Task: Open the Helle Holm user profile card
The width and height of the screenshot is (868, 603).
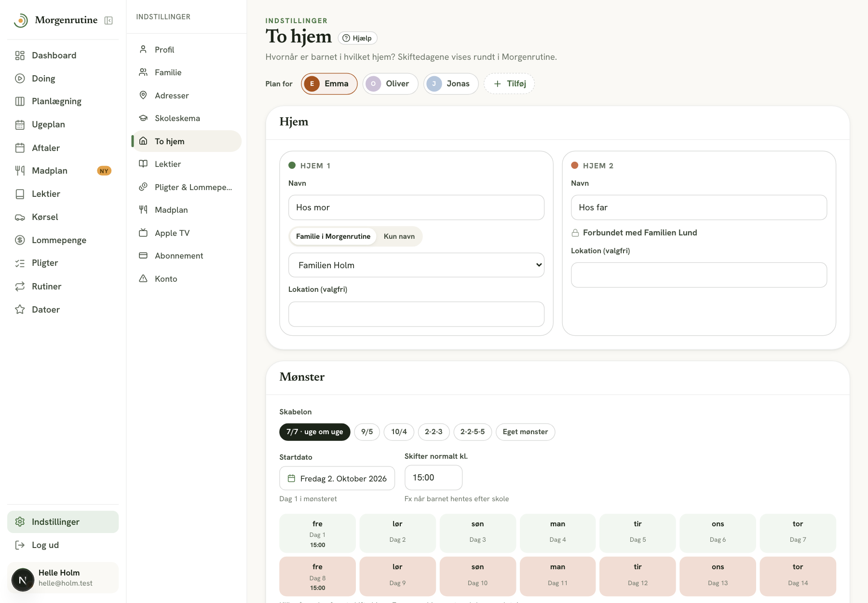Action: pyautogui.click(x=63, y=578)
